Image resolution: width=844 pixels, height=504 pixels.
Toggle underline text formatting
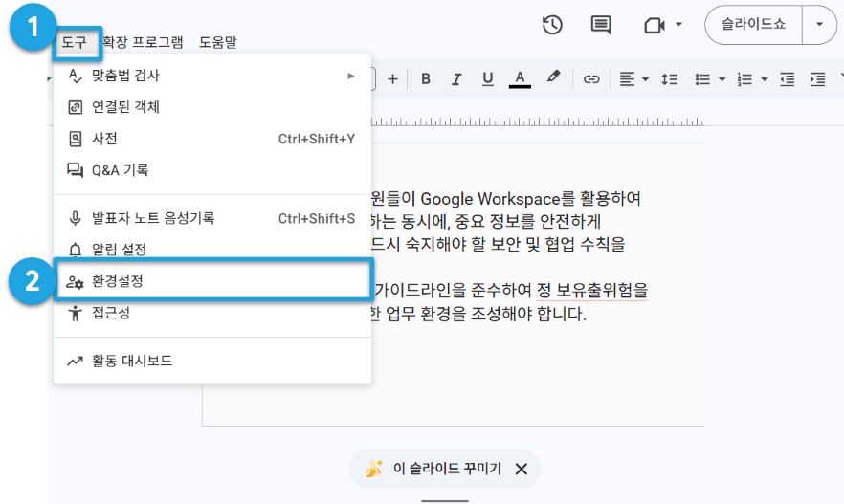(488, 79)
